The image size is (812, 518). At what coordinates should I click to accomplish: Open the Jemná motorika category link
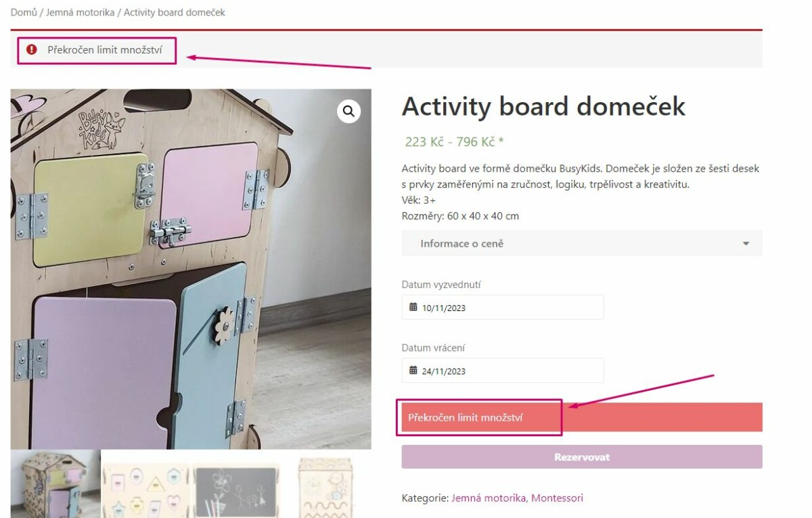[488, 498]
